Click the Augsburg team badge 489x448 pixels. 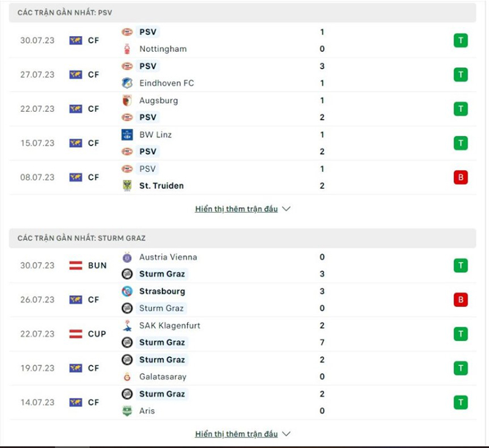click(x=128, y=101)
